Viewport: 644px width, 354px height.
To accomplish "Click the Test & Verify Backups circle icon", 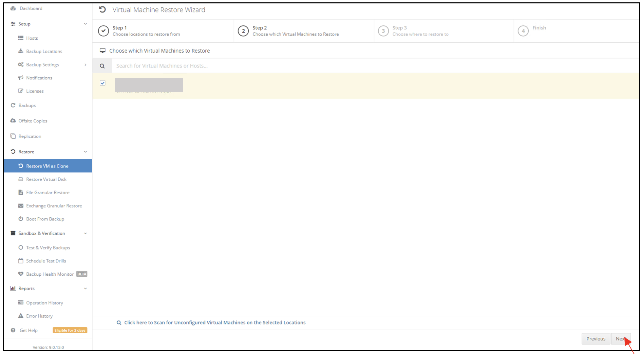I will (21, 248).
